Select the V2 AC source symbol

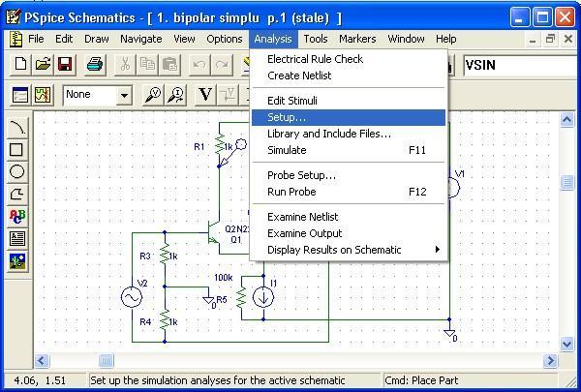click(x=132, y=297)
